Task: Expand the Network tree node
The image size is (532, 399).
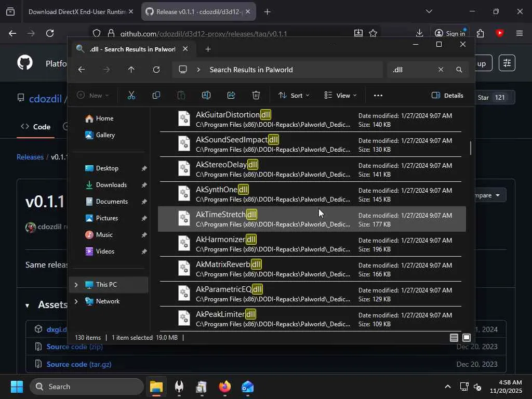Action: pos(76,301)
